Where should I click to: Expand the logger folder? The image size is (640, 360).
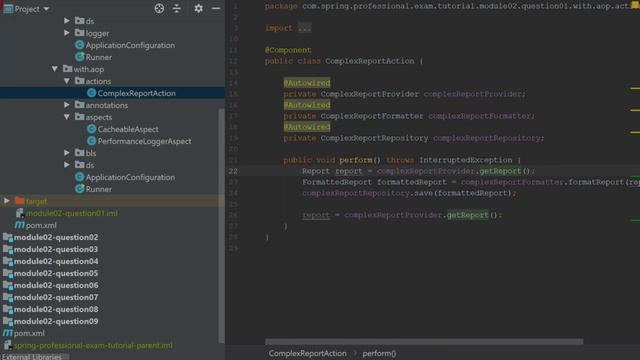[67, 33]
